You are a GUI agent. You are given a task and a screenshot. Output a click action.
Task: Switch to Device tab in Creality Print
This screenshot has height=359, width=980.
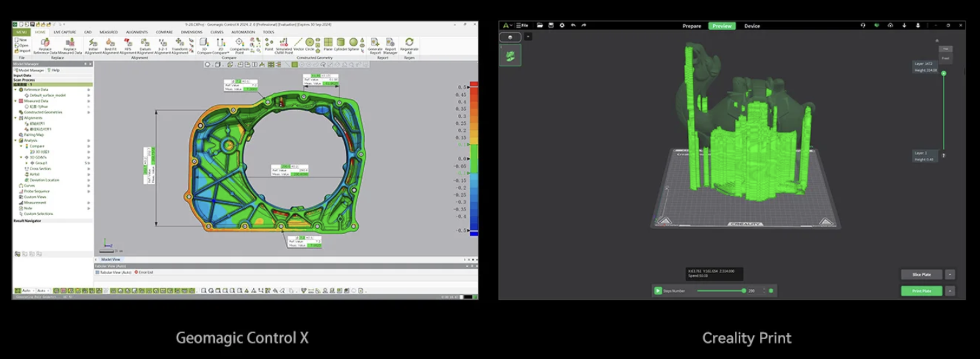(752, 26)
